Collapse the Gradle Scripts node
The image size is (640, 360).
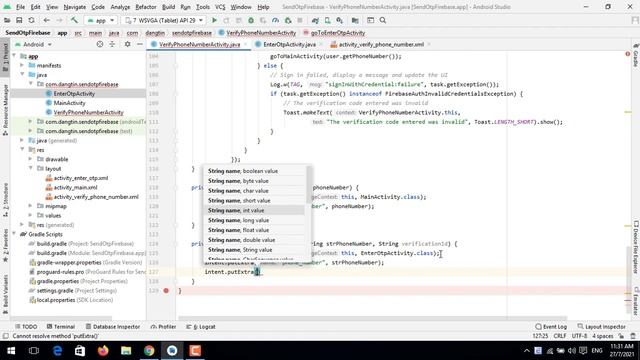(14, 234)
